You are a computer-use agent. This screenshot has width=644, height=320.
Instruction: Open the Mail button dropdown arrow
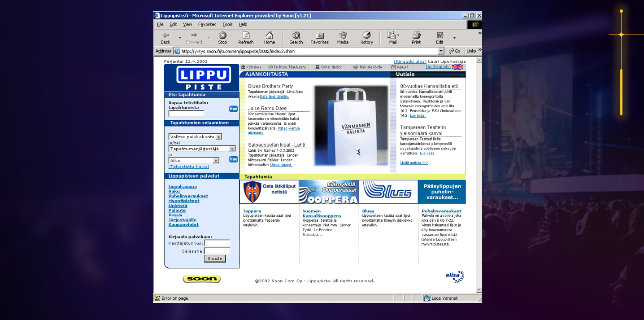click(398, 35)
